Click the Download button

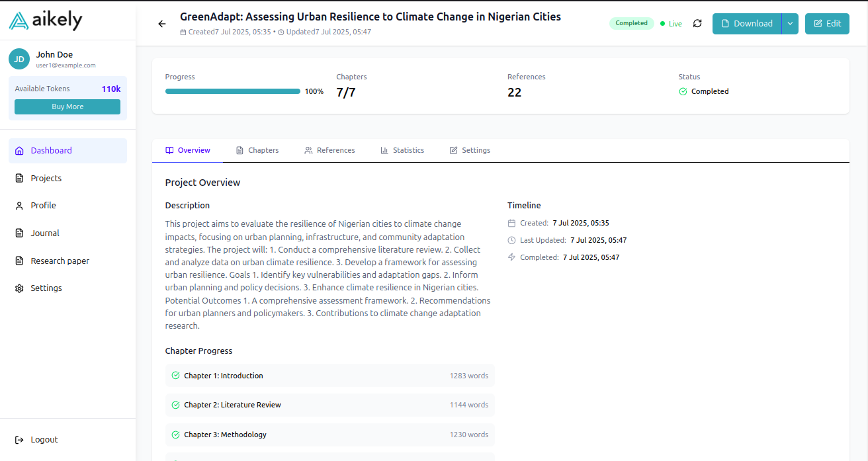(747, 24)
